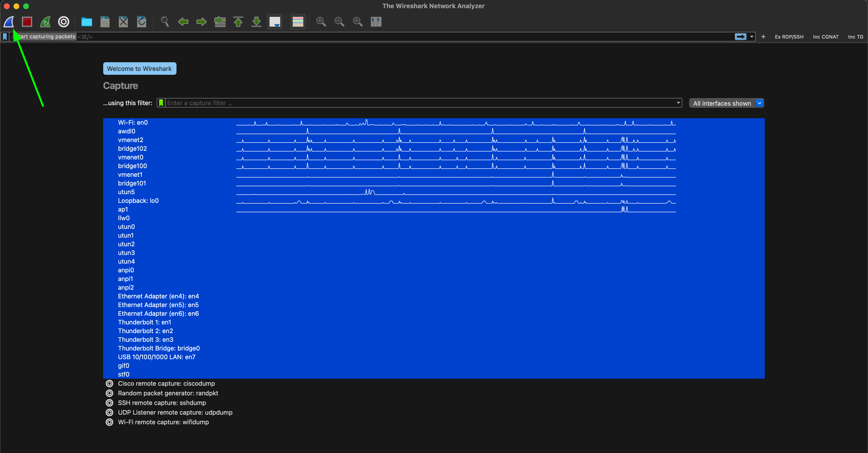Open a capture file with the folder icon

[x=87, y=22]
